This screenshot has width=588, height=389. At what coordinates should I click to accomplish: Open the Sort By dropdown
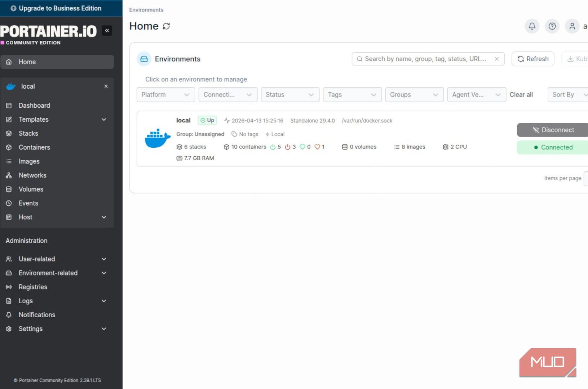(x=569, y=95)
